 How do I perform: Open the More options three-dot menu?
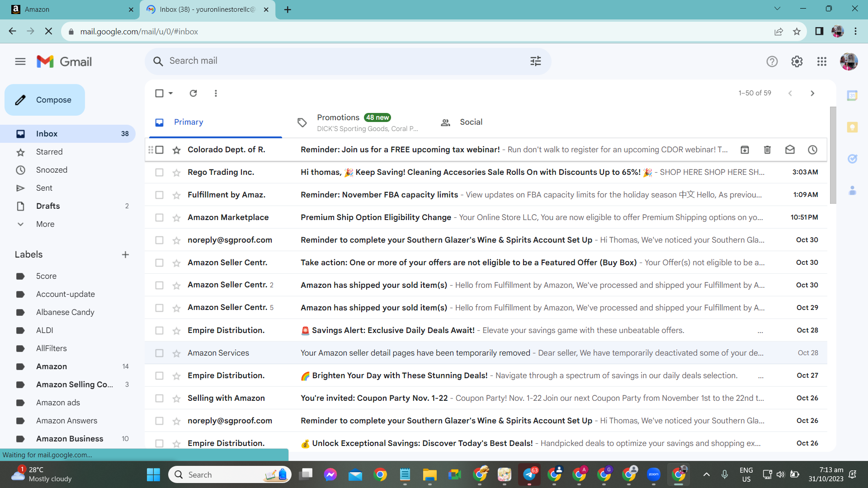216,93
